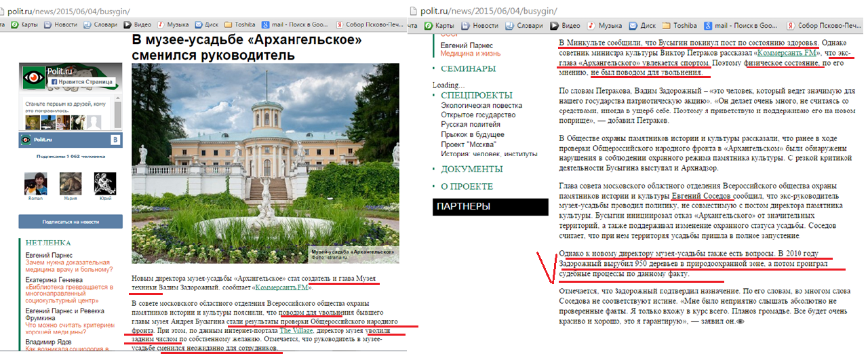Click the Polit.ru eye logo in Facebook widget
868x356 pixels.
[x=33, y=78]
